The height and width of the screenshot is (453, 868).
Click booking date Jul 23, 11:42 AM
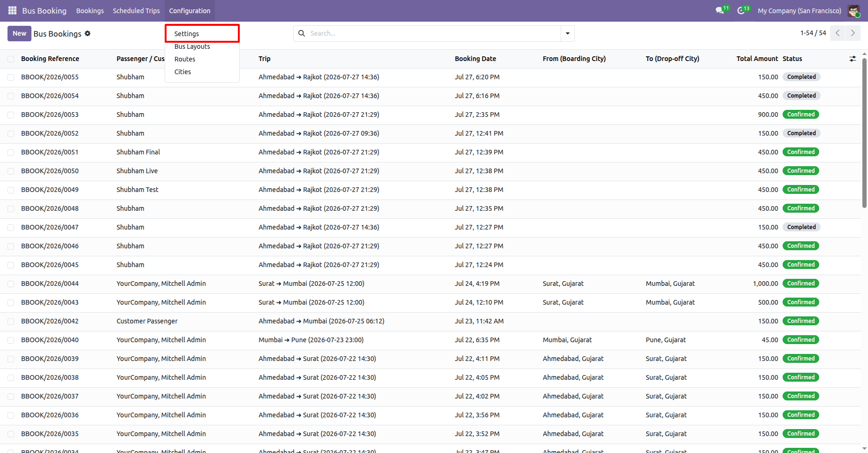pyautogui.click(x=479, y=321)
